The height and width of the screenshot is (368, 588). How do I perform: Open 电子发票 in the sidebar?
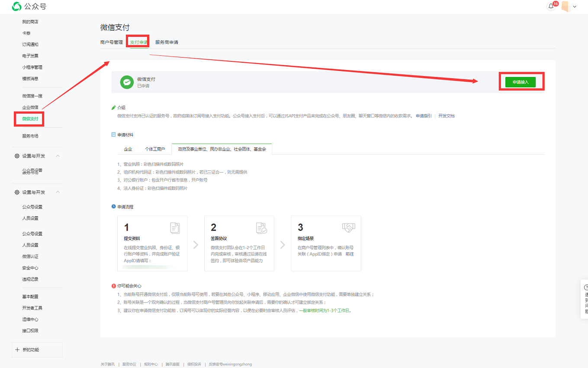coord(30,56)
